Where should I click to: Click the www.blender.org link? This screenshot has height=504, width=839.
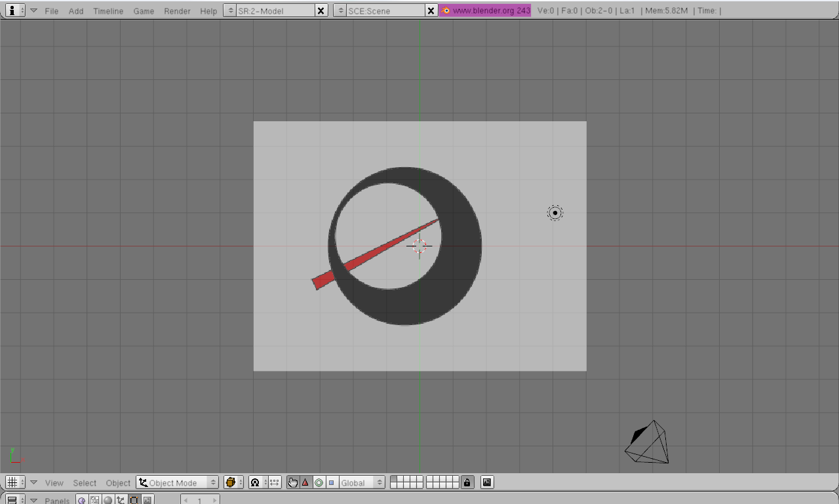coord(485,10)
